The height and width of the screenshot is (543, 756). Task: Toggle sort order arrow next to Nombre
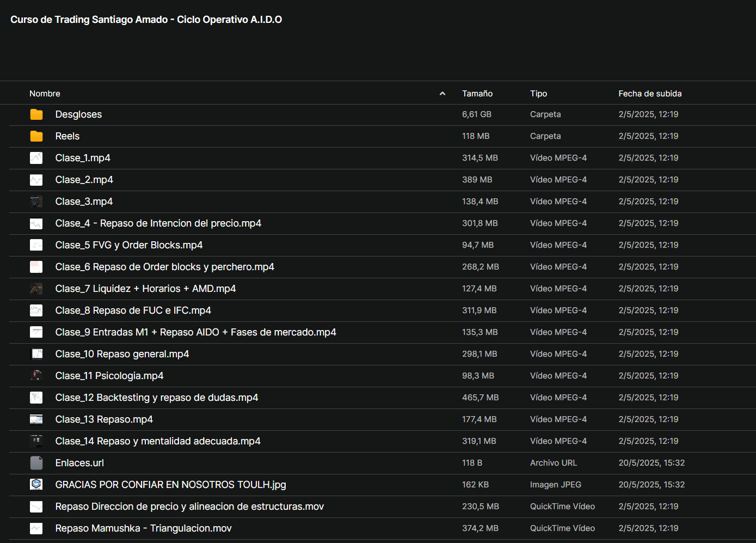[442, 94]
